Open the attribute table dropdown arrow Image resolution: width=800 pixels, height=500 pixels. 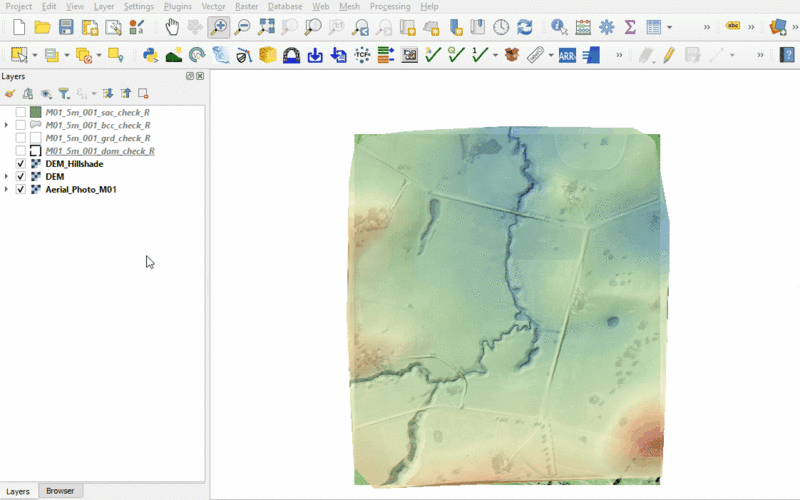click(669, 27)
